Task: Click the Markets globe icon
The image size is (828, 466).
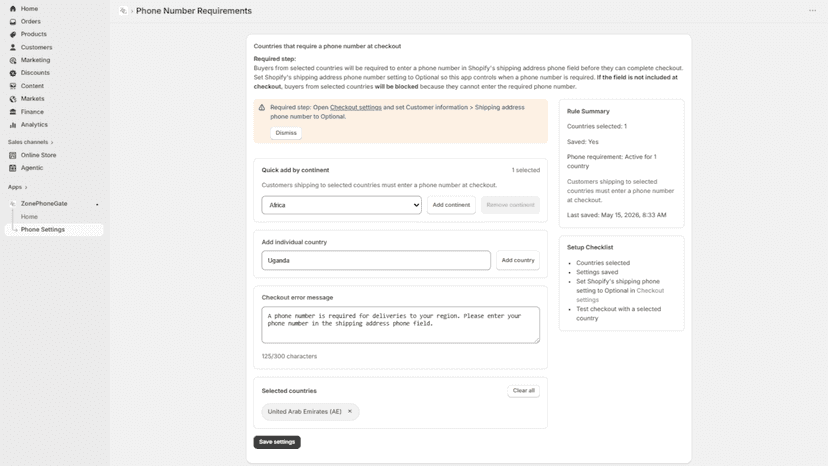Action: coord(13,99)
